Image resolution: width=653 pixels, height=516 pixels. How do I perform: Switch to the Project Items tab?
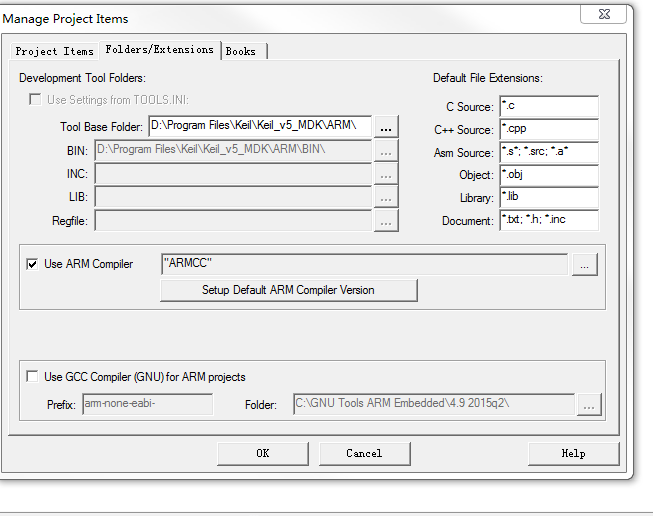(x=54, y=51)
